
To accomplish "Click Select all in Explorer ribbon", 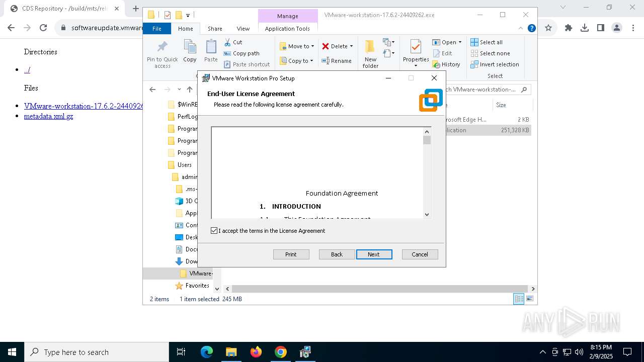I will pyautogui.click(x=487, y=42).
